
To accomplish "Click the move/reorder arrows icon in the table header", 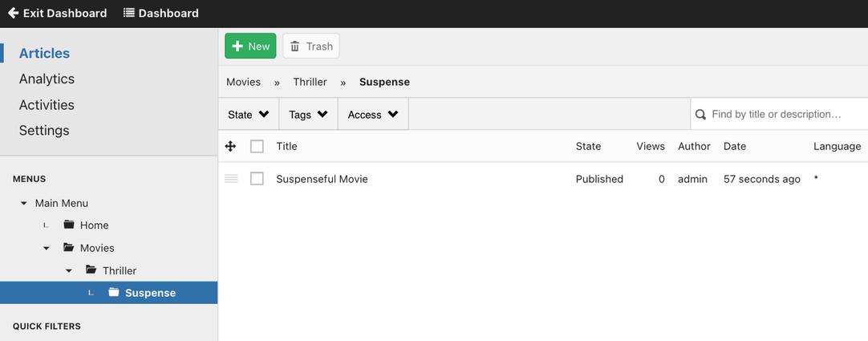I will 231,146.
